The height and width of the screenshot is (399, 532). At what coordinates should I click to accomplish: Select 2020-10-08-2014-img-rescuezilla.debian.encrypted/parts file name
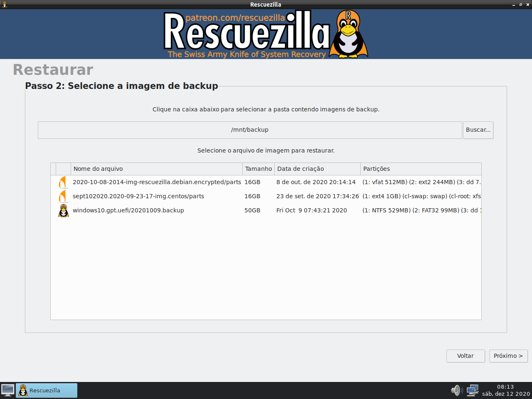[x=157, y=182]
